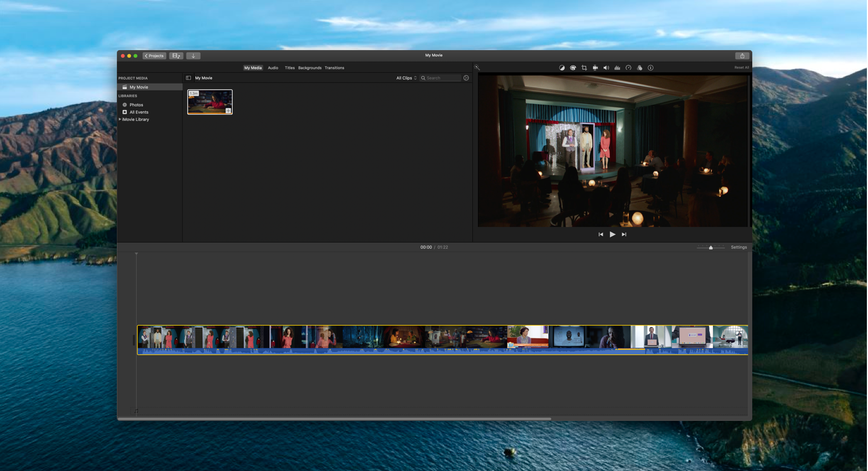Click the Share export icon

[742, 56]
